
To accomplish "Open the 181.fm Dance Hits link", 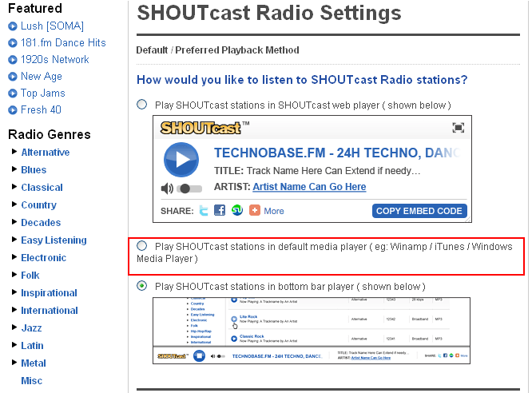I will [63, 42].
